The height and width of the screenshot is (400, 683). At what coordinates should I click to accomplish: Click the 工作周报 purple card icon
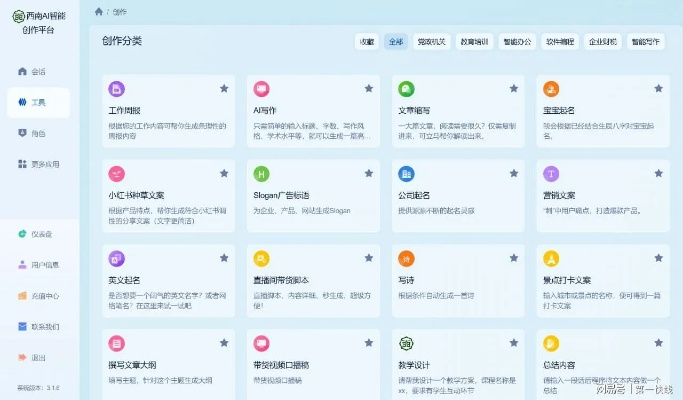click(x=116, y=89)
